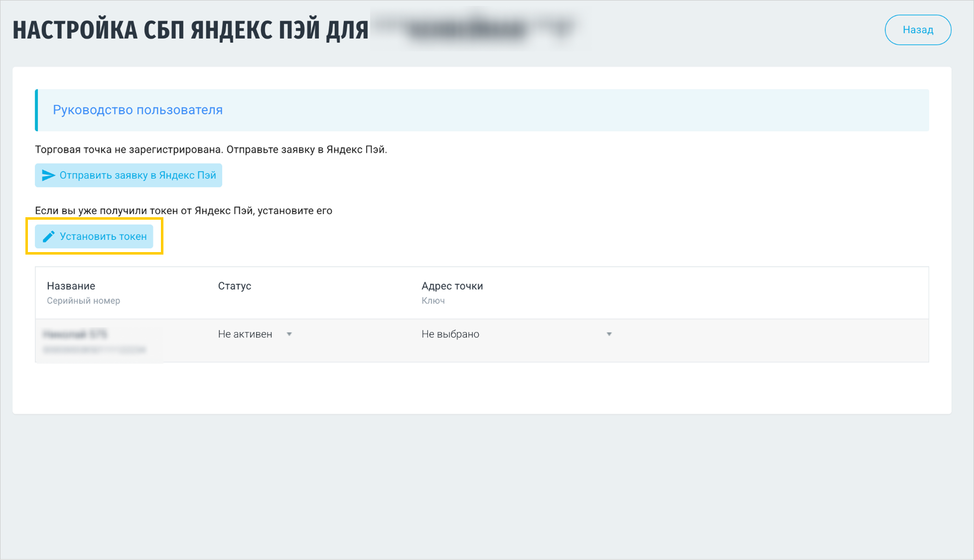This screenshot has height=560, width=974.
Task: Click the Статус column header
Action: (234, 286)
